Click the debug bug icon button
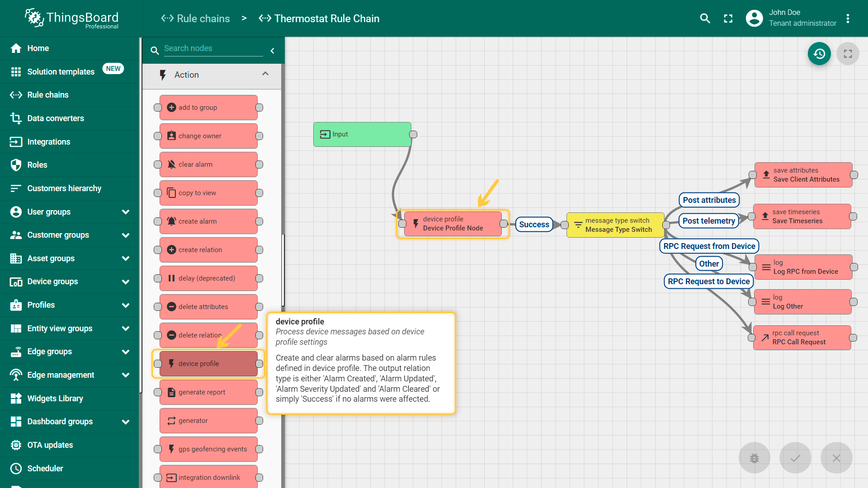This screenshot has height=488, width=868. coord(754,458)
